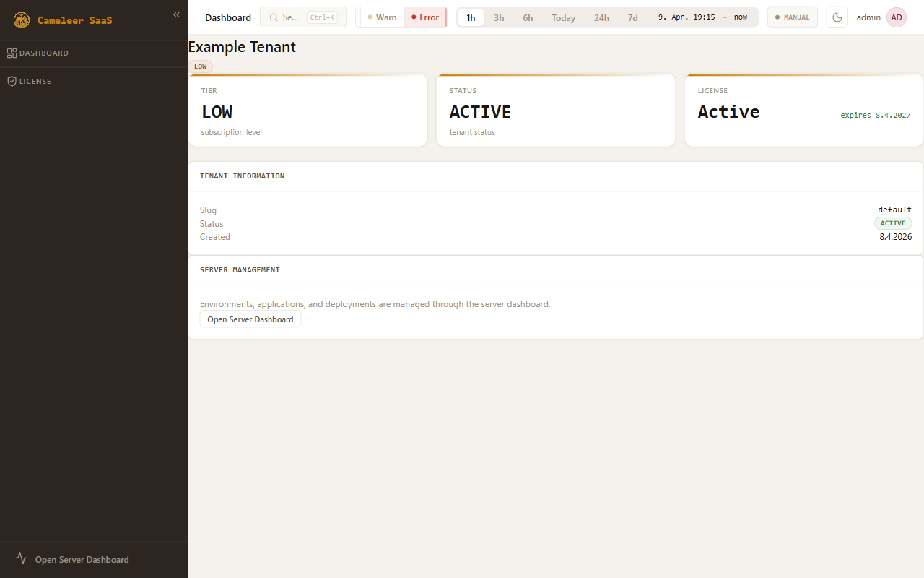The image size is (924, 578).
Task: Click the activity pulse icon in sidebar footer
Action: coord(22,558)
